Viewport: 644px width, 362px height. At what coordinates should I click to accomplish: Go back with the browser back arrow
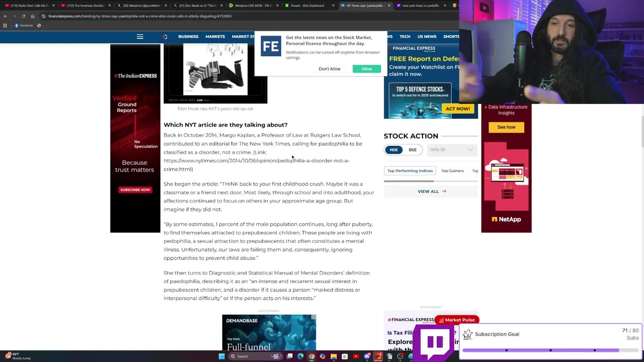5,16
